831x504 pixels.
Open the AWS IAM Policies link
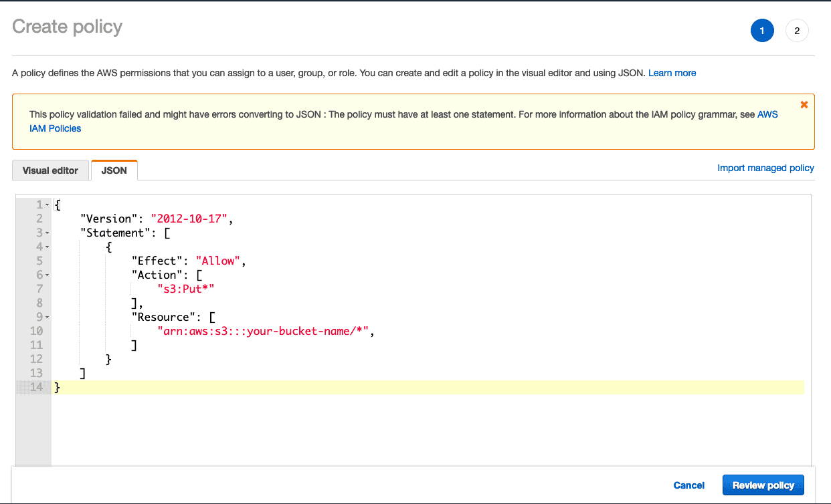[x=55, y=128]
